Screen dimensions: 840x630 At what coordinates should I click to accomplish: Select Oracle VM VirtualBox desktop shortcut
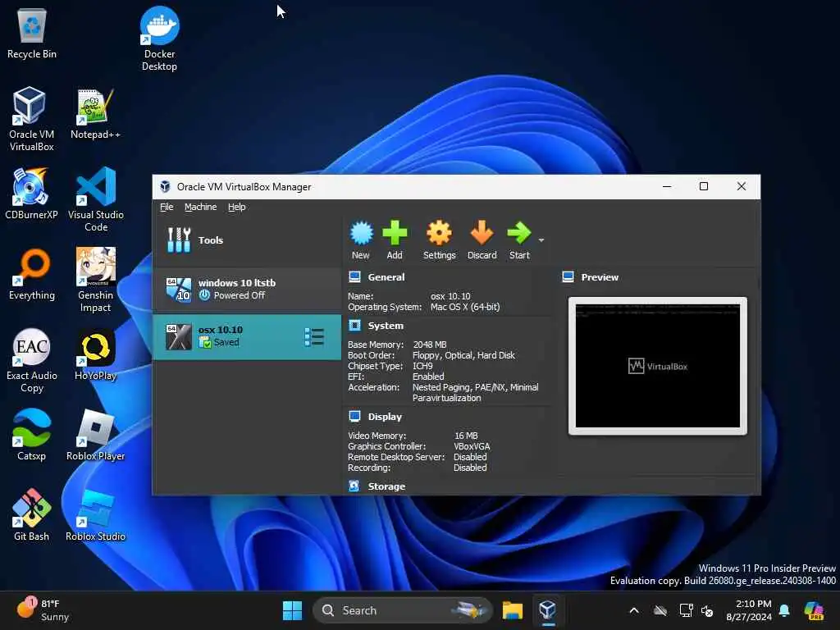pos(31,119)
